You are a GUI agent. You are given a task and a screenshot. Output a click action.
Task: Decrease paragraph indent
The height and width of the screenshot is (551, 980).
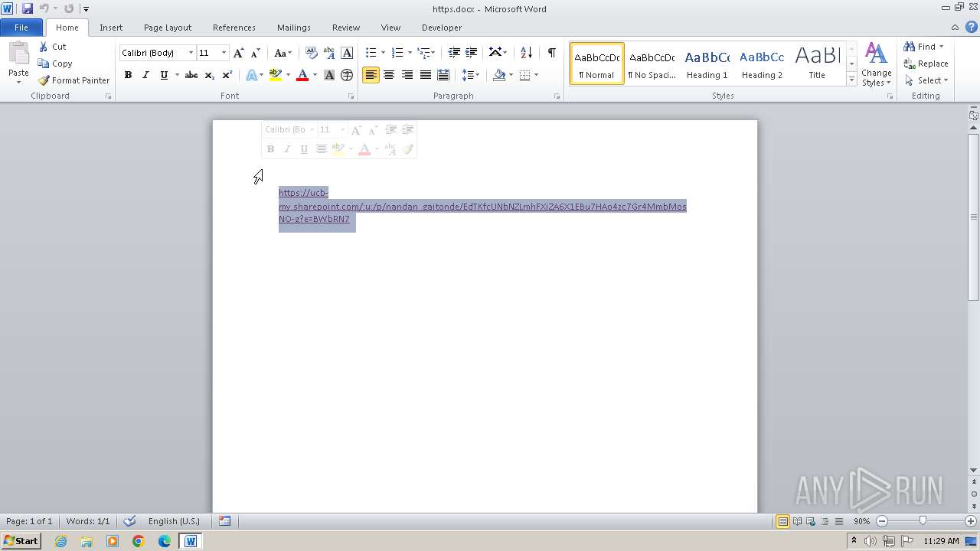pos(454,53)
